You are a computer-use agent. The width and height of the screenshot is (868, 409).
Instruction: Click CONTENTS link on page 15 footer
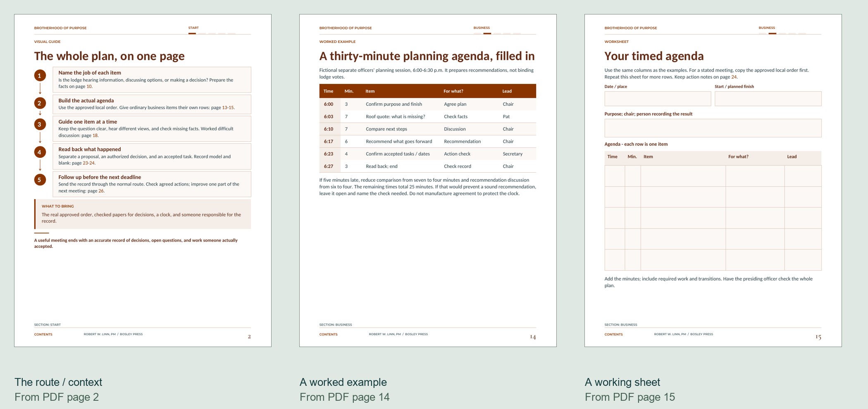coord(613,334)
